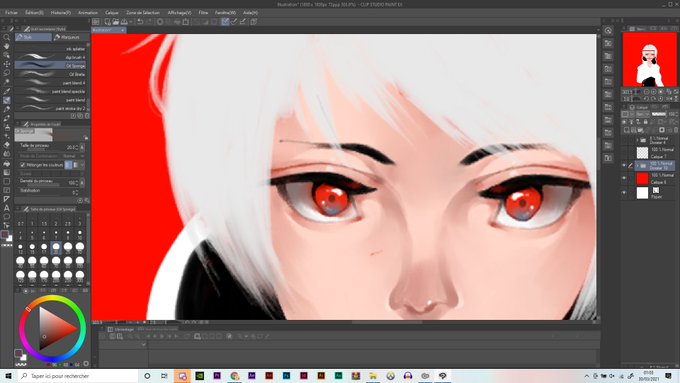Open the Zone de Sélection menu
Screen dimensions: 680x383
(143, 13)
